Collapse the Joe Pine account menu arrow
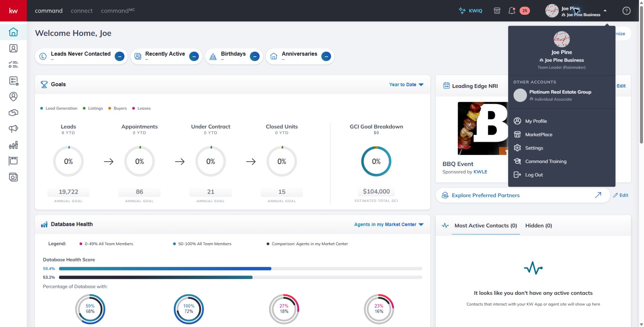Image resolution: width=644 pixels, height=327 pixels. coord(605,10)
